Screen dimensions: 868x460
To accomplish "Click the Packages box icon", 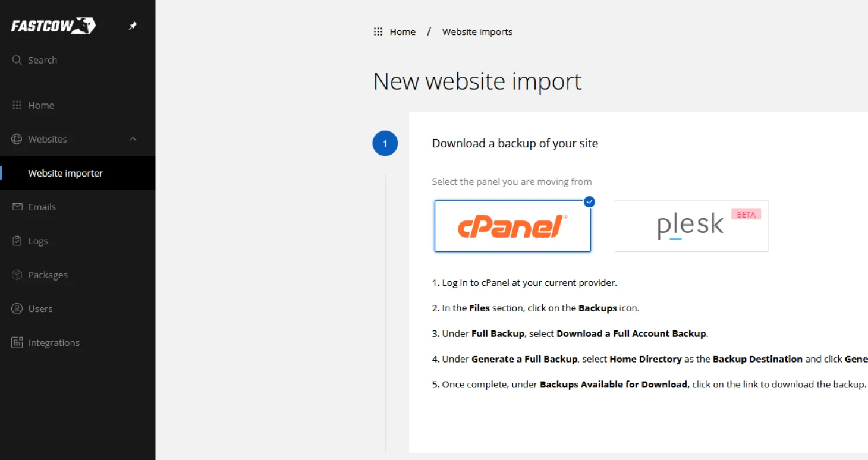I will (17, 275).
